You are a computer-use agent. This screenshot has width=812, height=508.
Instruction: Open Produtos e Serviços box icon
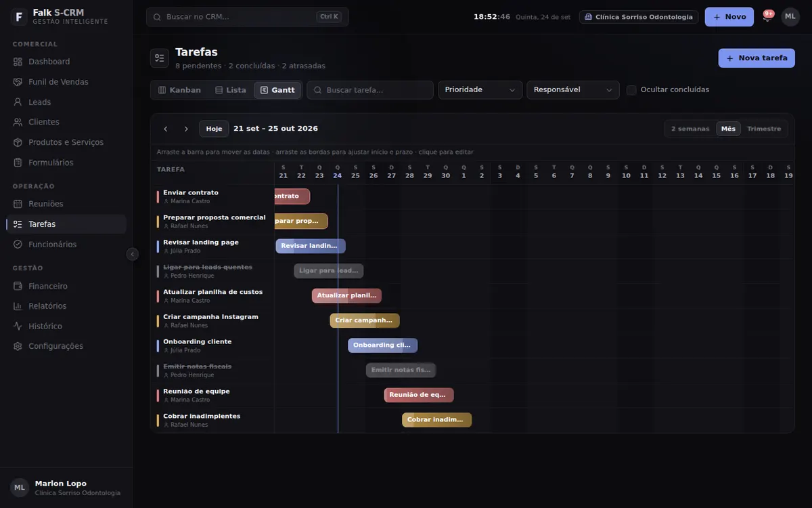click(x=18, y=142)
